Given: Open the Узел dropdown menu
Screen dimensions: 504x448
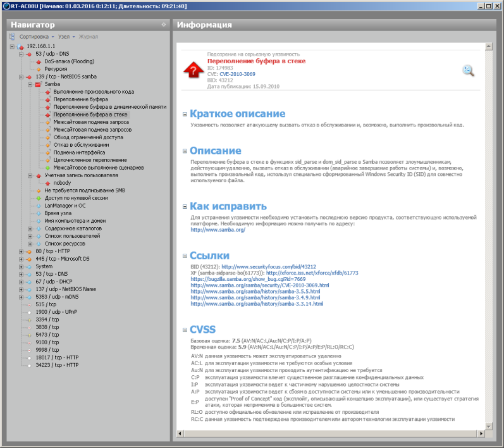Looking at the screenshot, I should (66, 37).
